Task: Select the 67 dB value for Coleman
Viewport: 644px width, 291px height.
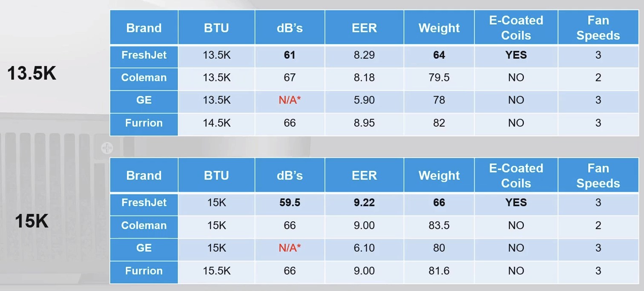Action: (x=290, y=78)
